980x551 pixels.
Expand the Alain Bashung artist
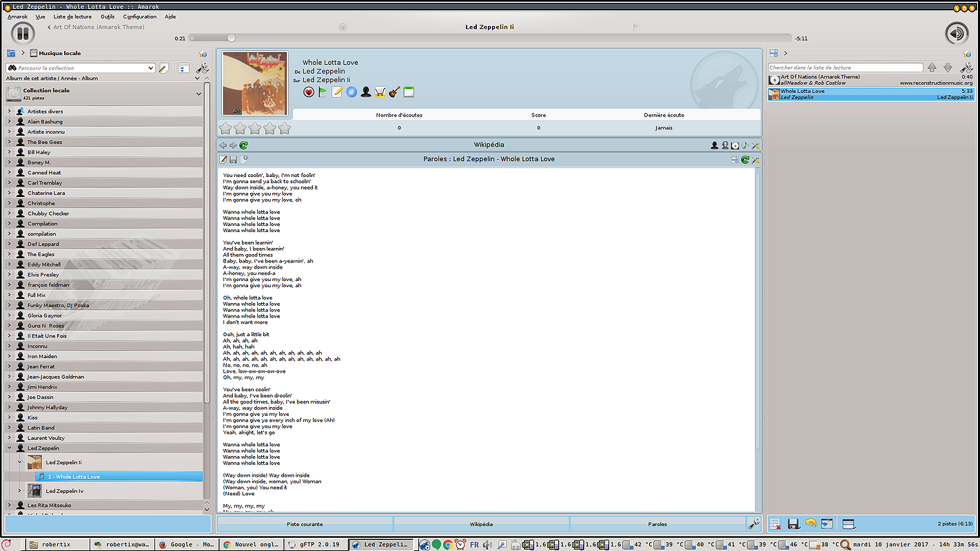[10, 122]
